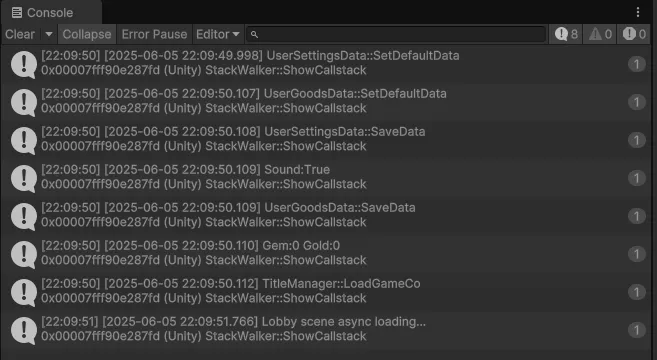The height and width of the screenshot is (360, 657).
Task: Select the UserGoodsData::SetDefaultData log icon
Action: [x=24, y=102]
